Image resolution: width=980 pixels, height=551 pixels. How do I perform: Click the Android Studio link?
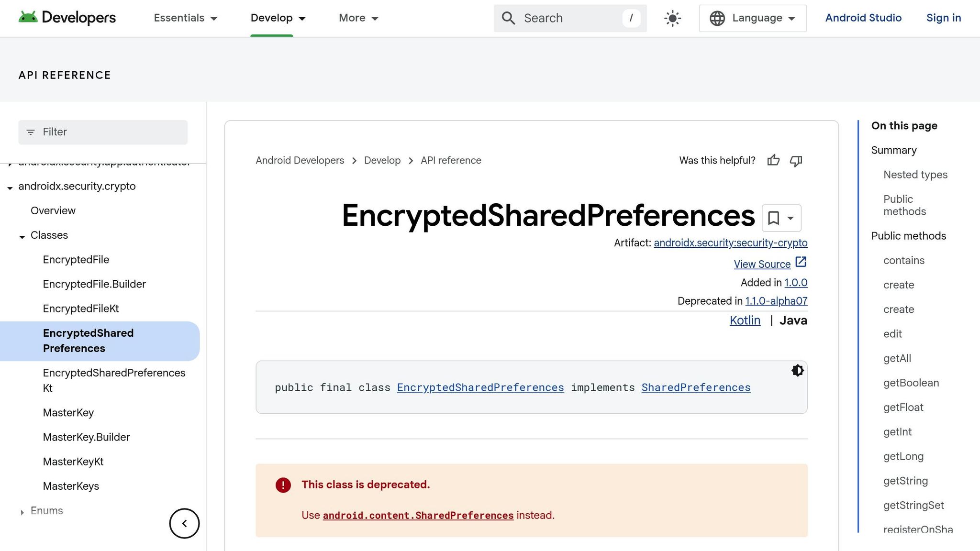[x=863, y=18]
